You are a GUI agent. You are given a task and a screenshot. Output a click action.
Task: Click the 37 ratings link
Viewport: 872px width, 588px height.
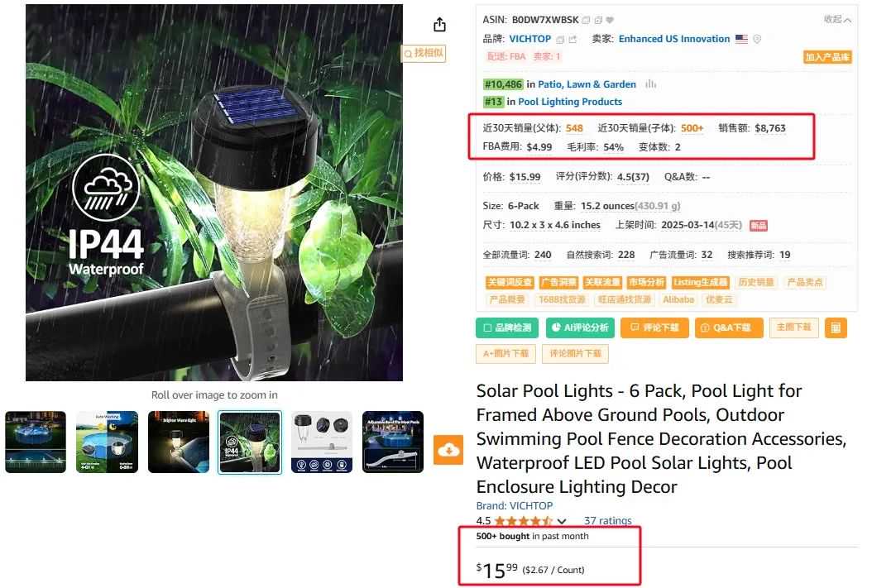coord(607,521)
